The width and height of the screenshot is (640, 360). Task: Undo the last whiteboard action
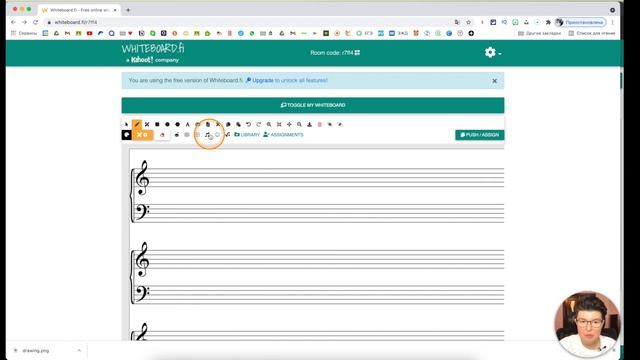pyautogui.click(x=249, y=124)
